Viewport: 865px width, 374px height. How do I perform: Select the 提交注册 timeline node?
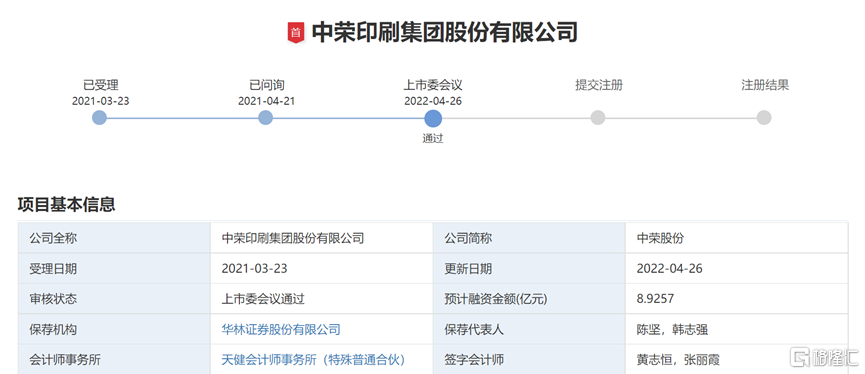click(x=598, y=117)
